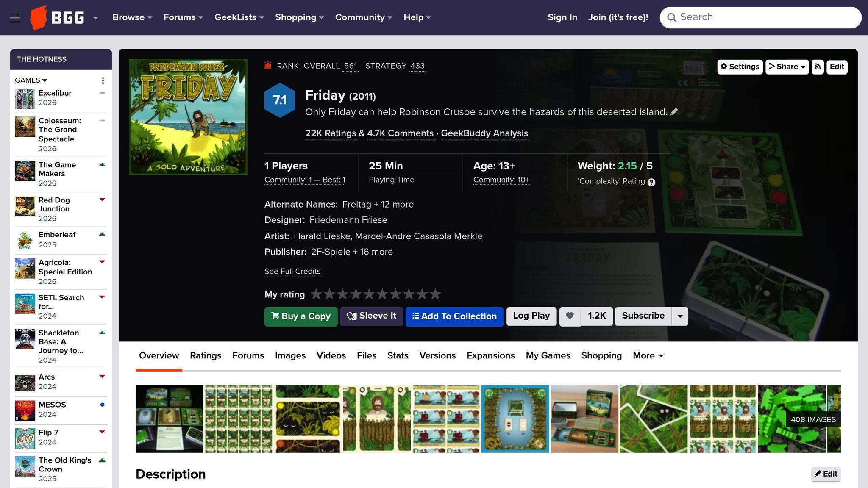Screen dimensions: 868x488
Task: Click the Log Play button
Action: (531, 316)
